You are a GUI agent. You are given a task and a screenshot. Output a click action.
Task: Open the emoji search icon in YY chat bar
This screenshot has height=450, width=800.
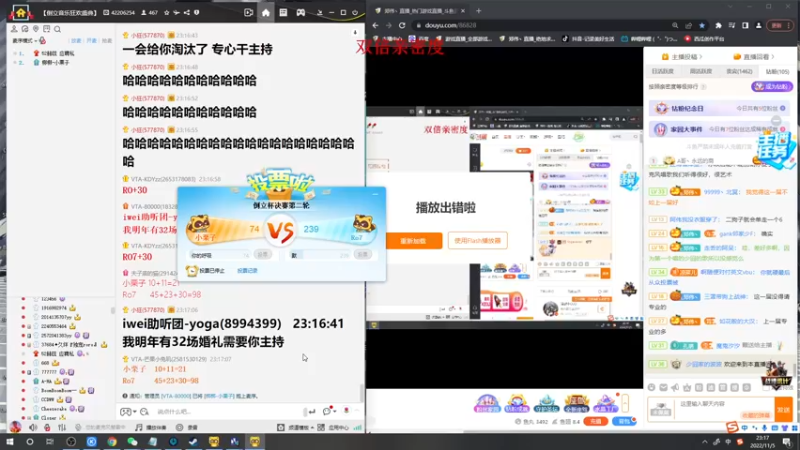(x=144, y=411)
